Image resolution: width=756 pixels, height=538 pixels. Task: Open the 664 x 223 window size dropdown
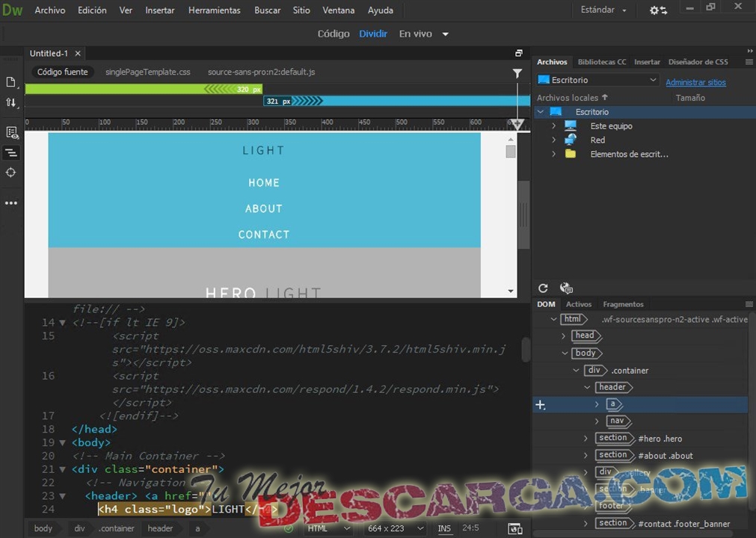coord(396,528)
